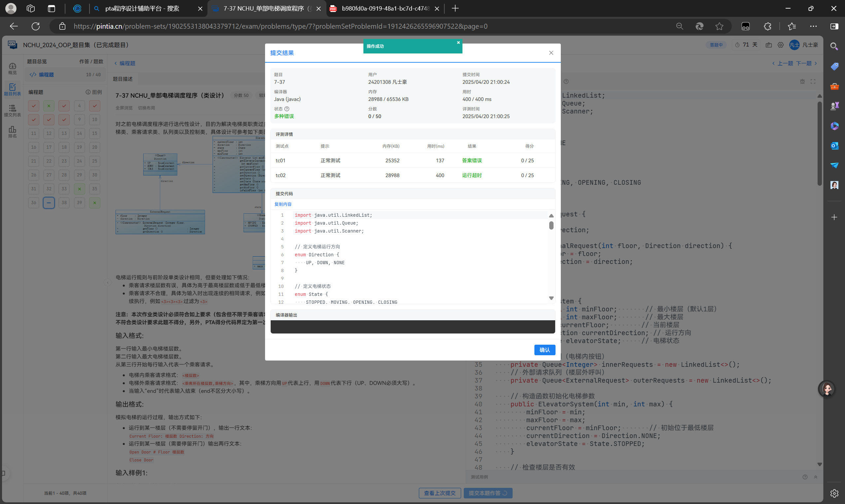Open Edge sidebar settings gear
845x504 pixels.
pos(834,493)
